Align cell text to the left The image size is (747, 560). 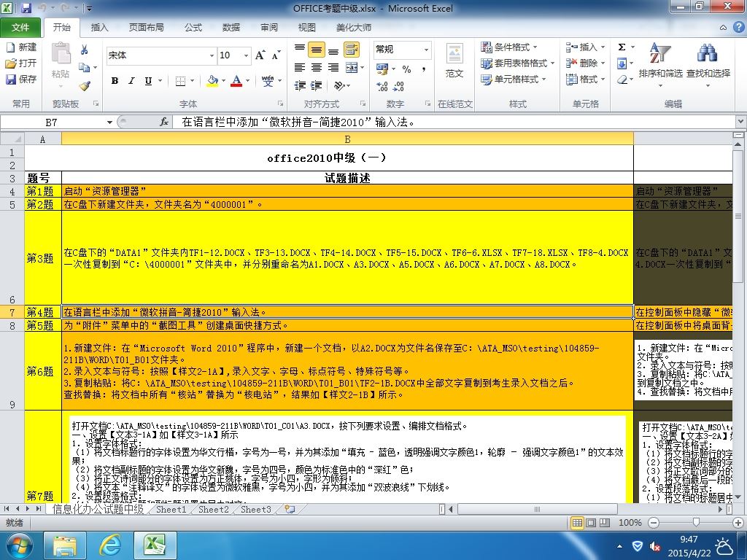tap(300, 68)
